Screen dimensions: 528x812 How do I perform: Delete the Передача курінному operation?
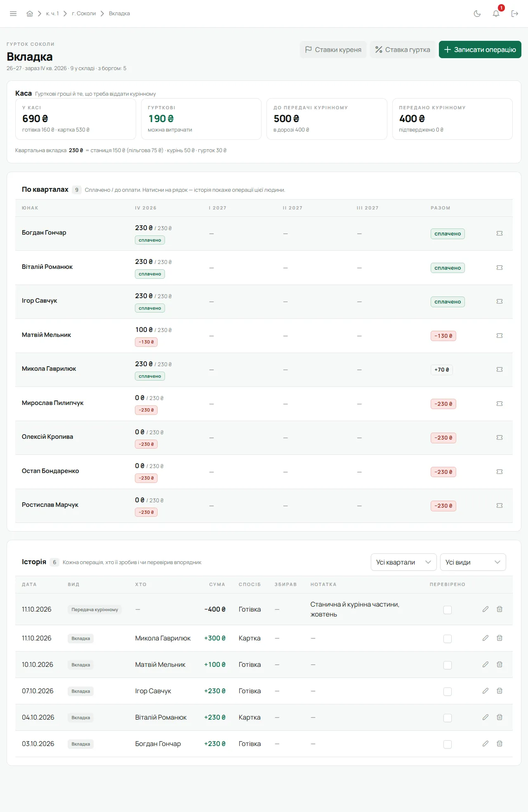pyautogui.click(x=500, y=609)
